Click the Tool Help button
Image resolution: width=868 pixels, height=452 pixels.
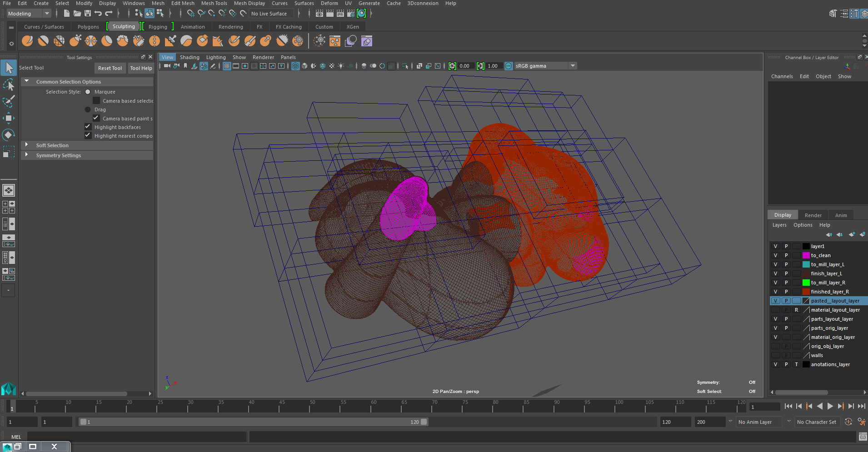pos(141,68)
